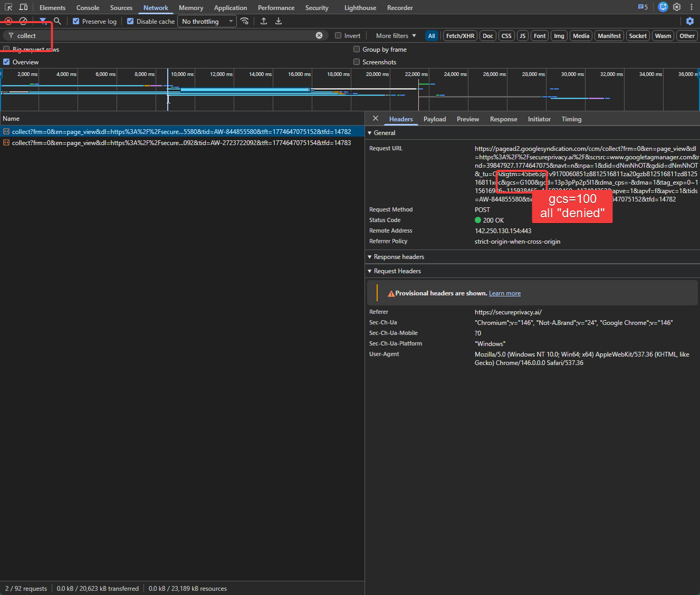This screenshot has height=595, width=700.
Task: Open the More filters dropdown
Action: [396, 35]
